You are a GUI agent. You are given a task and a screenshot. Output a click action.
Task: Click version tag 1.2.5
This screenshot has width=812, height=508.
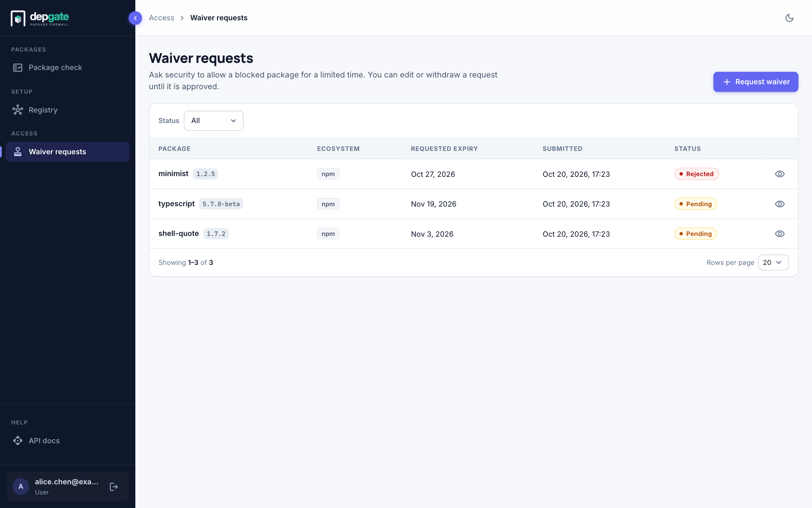coord(205,174)
